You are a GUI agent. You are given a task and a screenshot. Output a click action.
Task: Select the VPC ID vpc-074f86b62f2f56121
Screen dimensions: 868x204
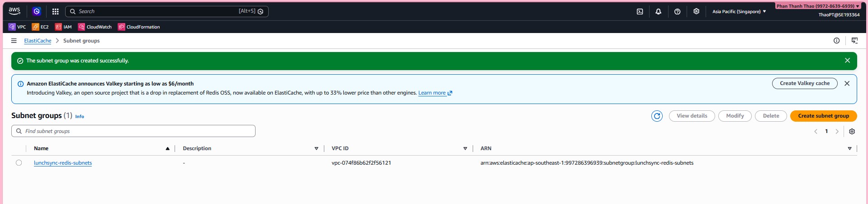[361, 163]
